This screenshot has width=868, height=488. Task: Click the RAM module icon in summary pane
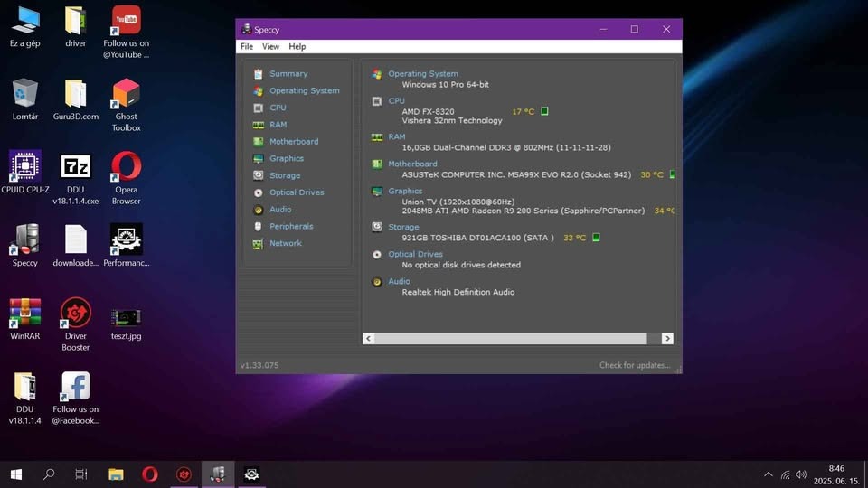point(377,137)
